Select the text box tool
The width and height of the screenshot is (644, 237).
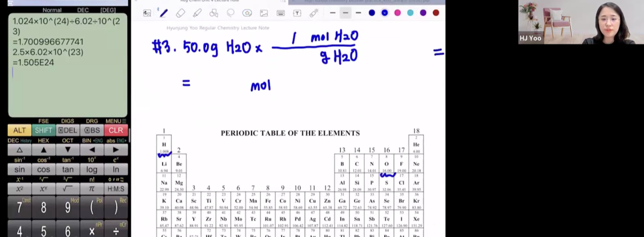click(x=297, y=13)
